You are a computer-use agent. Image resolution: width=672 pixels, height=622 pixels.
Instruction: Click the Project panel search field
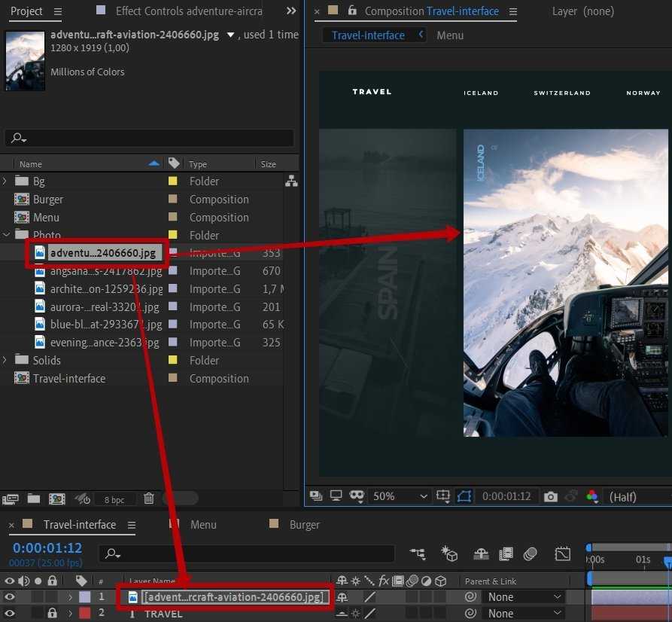(151, 139)
